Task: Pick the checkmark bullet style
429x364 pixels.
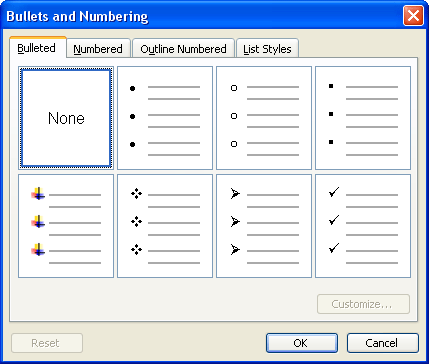Action: tap(363, 226)
